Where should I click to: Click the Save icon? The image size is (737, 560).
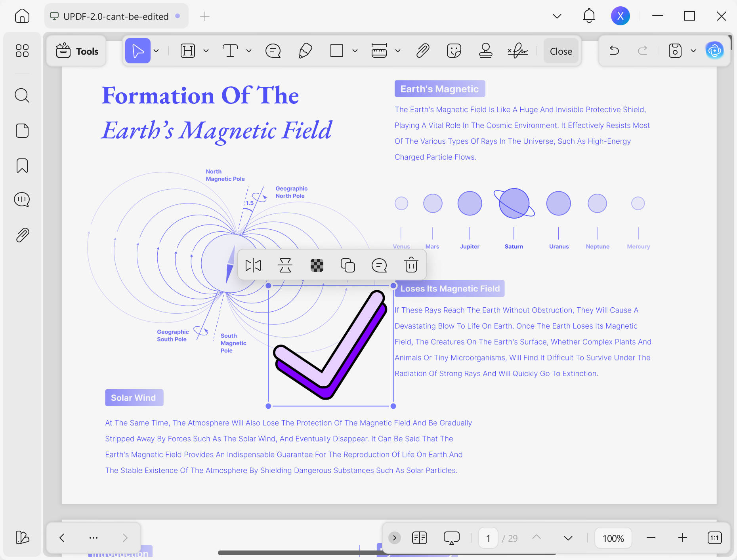675,51
